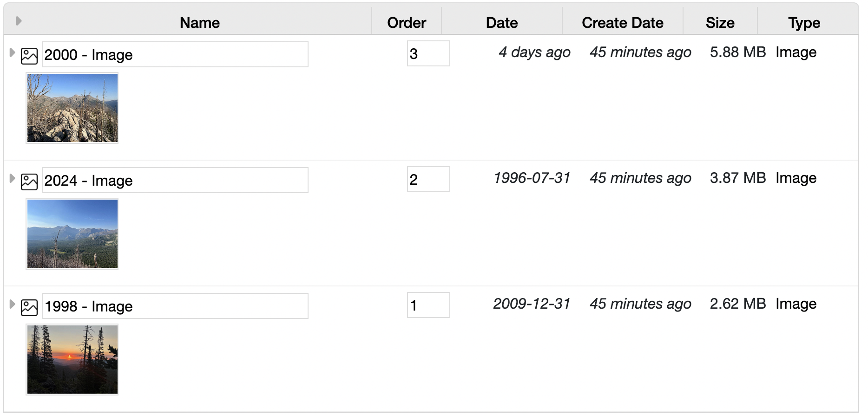The image size is (868, 415).
Task: Click the image icon beside 1998 - Image
Action: pyautogui.click(x=29, y=308)
